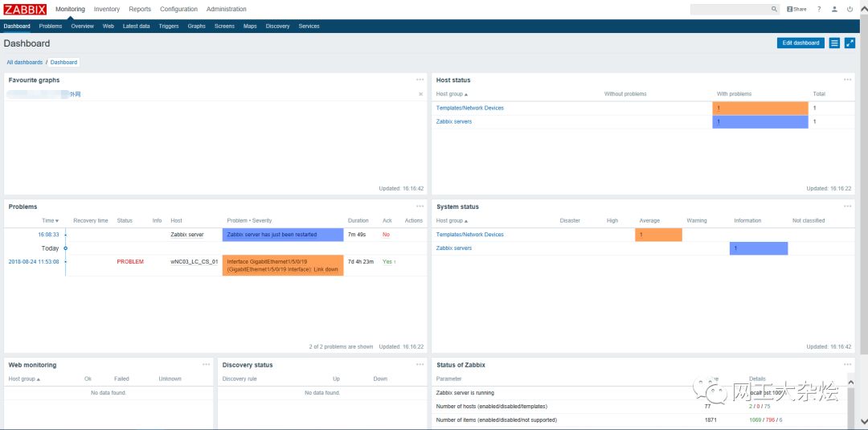Go to the Graphs submenu tab
This screenshot has height=430, width=868.
click(197, 26)
